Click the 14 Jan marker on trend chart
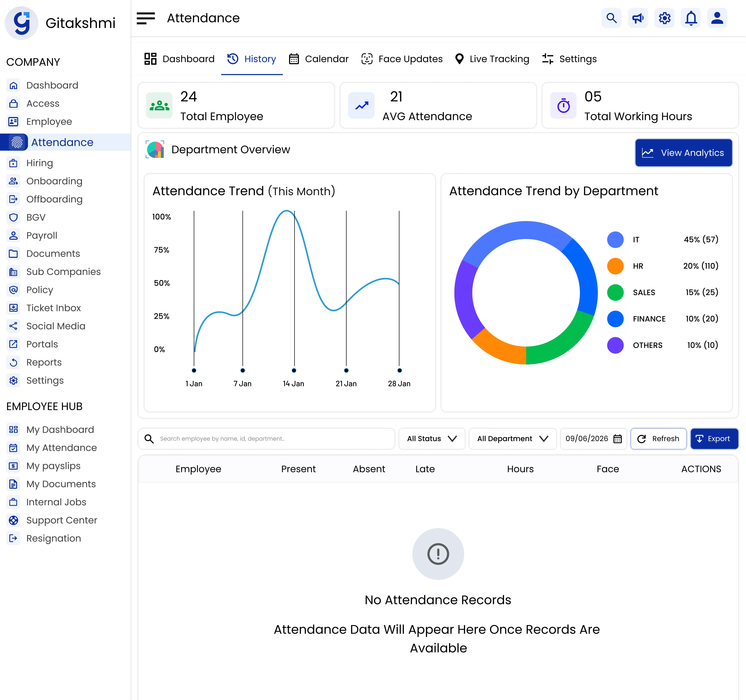The height and width of the screenshot is (700, 746). tap(294, 370)
